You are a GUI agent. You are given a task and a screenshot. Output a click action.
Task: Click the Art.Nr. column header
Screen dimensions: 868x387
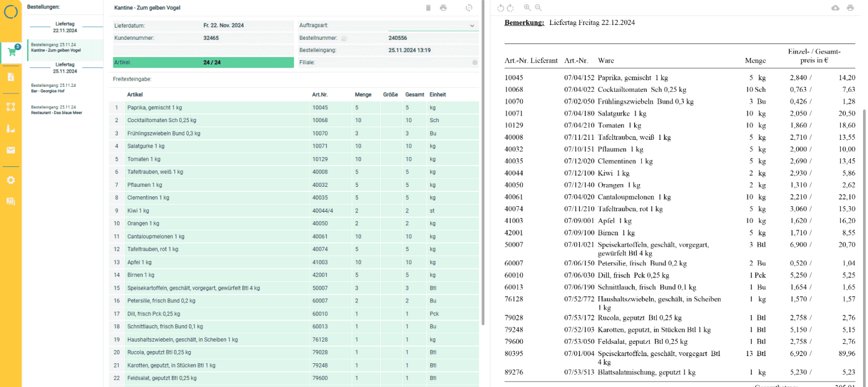pyautogui.click(x=320, y=95)
